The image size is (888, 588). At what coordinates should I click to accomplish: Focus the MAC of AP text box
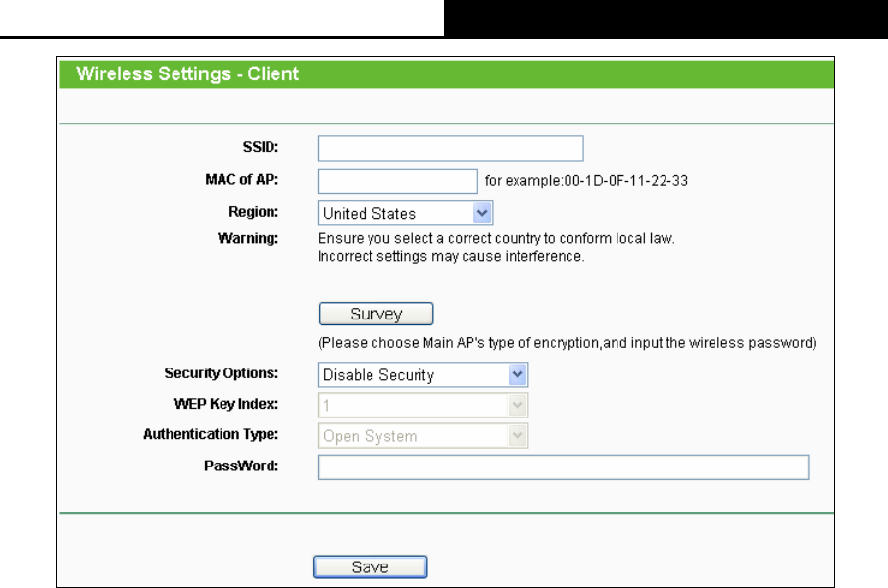(398, 180)
